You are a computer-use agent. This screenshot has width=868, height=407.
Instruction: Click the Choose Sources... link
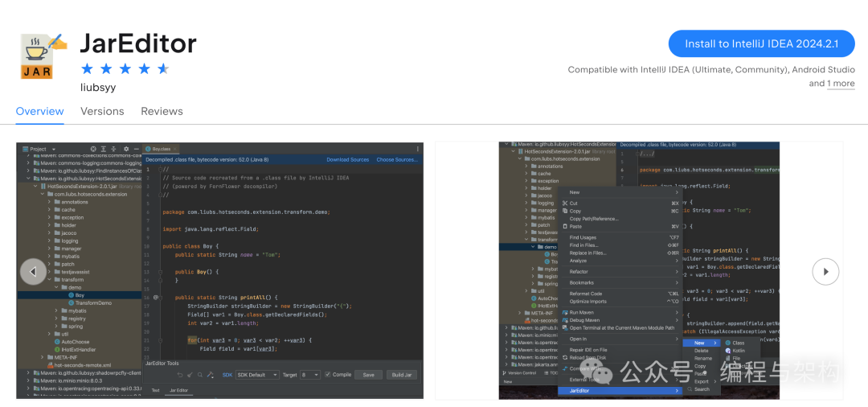click(x=398, y=159)
